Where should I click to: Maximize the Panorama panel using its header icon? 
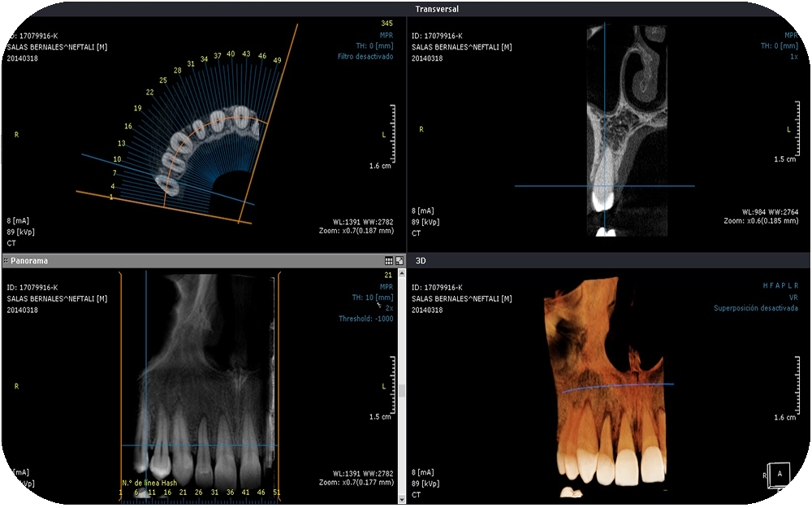(x=400, y=261)
